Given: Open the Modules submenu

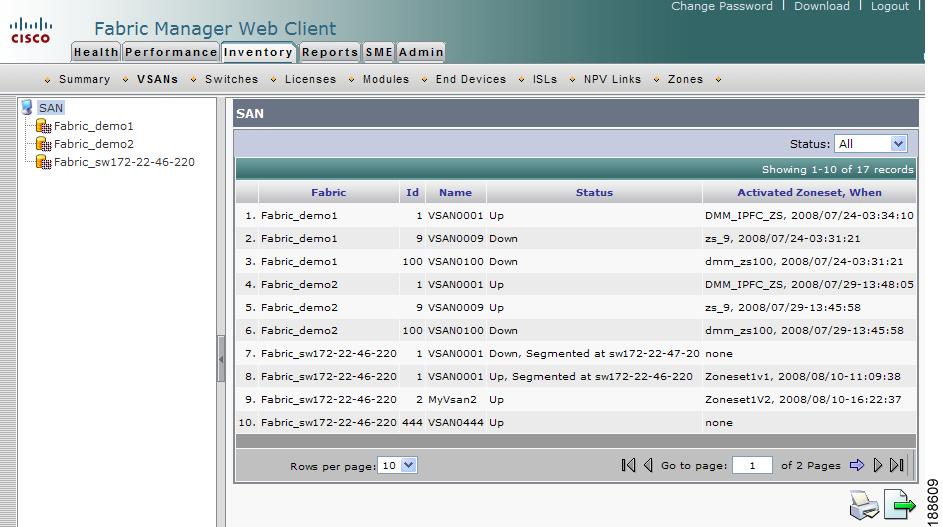Looking at the screenshot, I should 385,79.
